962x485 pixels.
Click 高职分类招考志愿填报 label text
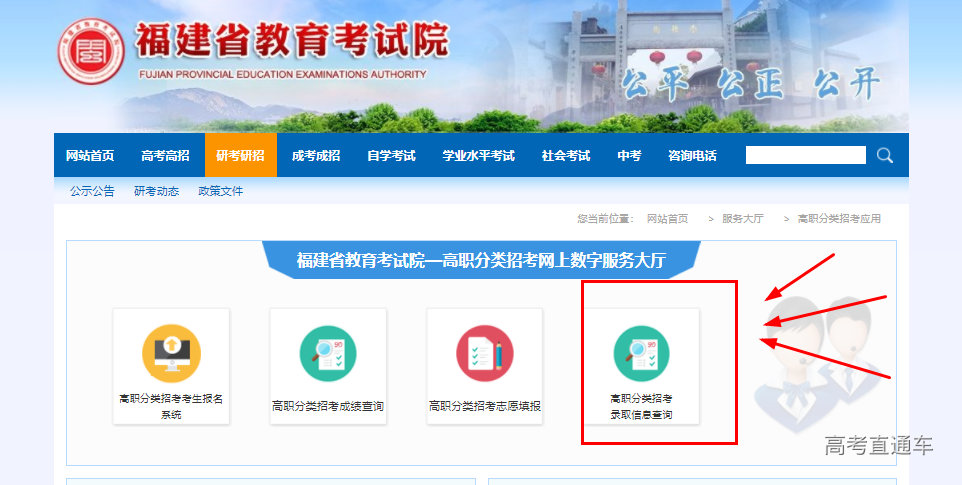(485, 406)
